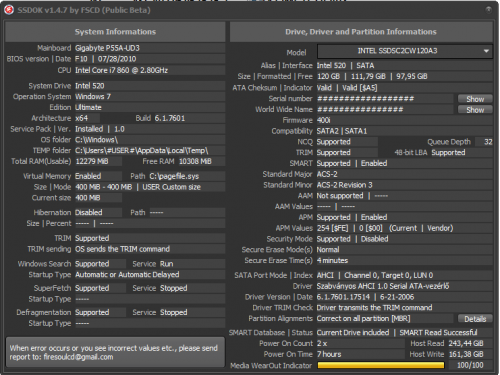The height and width of the screenshot is (375, 500).
Task: Click the Host Read value 243,44 GiB
Action: click(x=466, y=343)
